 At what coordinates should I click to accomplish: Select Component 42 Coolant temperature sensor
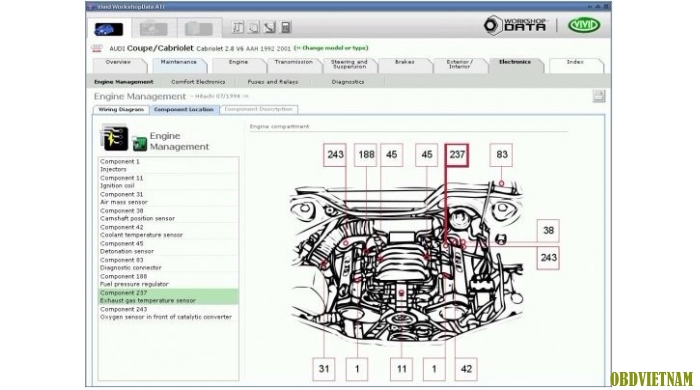coord(168,231)
